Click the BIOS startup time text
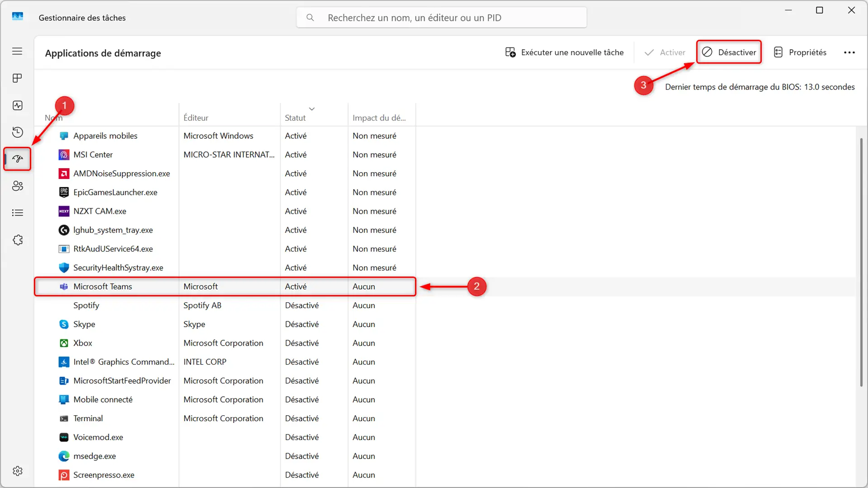The image size is (868, 488). point(760,87)
